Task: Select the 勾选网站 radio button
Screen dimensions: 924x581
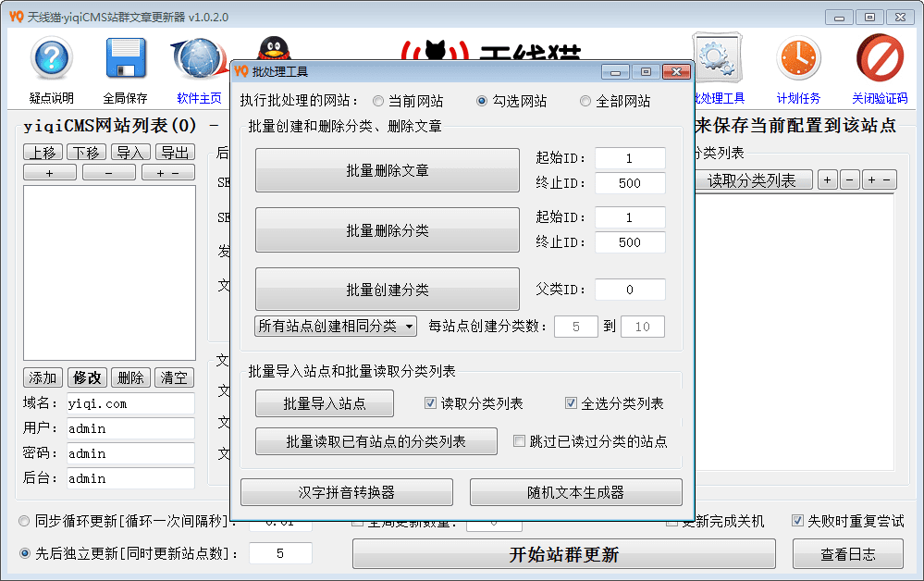Action: [x=482, y=102]
